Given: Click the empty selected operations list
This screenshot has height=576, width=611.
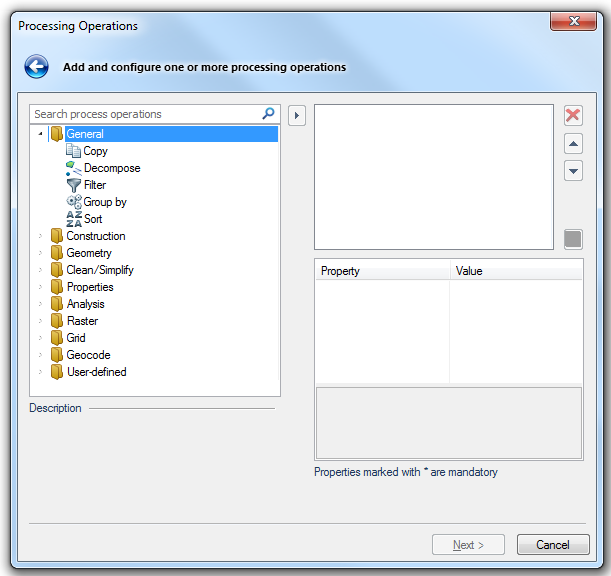Looking at the screenshot, I should (434, 177).
